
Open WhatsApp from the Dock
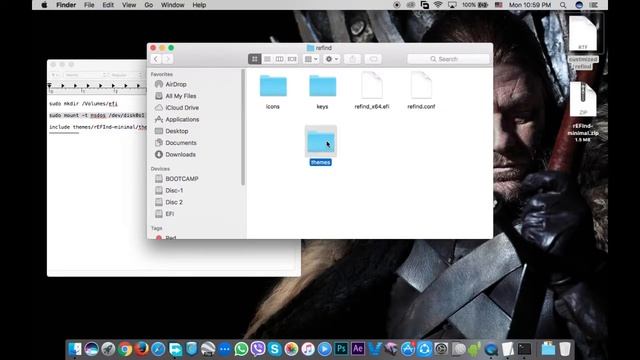[241, 349]
